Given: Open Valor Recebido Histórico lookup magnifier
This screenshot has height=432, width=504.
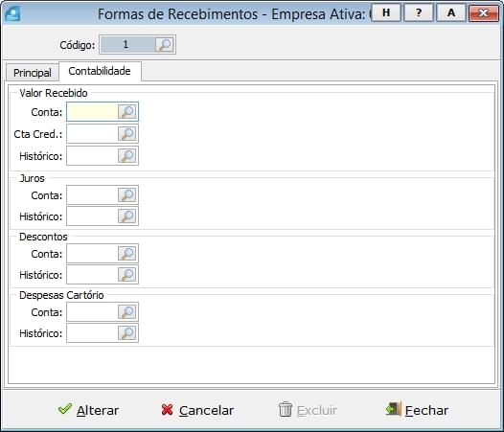Looking at the screenshot, I should pyautogui.click(x=127, y=155).
